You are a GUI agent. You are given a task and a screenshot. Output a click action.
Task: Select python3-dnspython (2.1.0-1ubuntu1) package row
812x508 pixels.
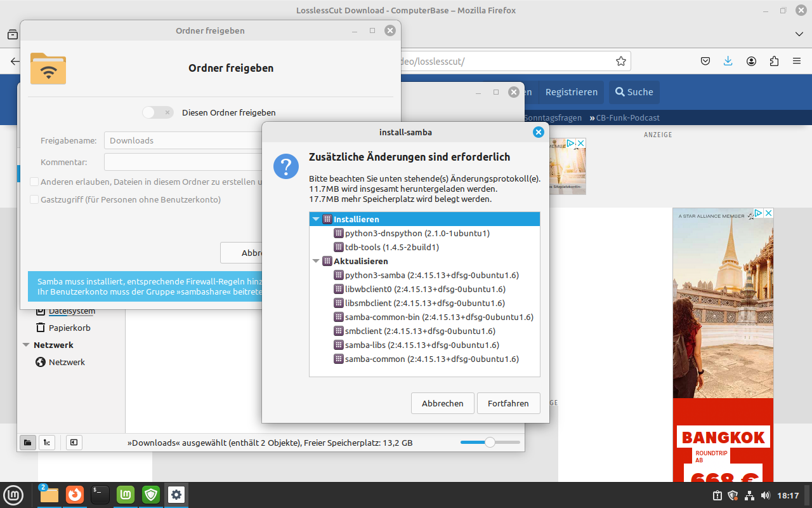(424, 233)
